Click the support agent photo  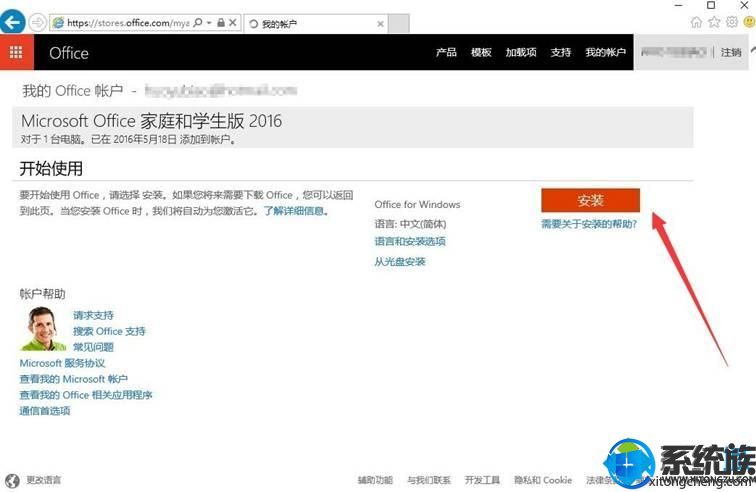43,328
